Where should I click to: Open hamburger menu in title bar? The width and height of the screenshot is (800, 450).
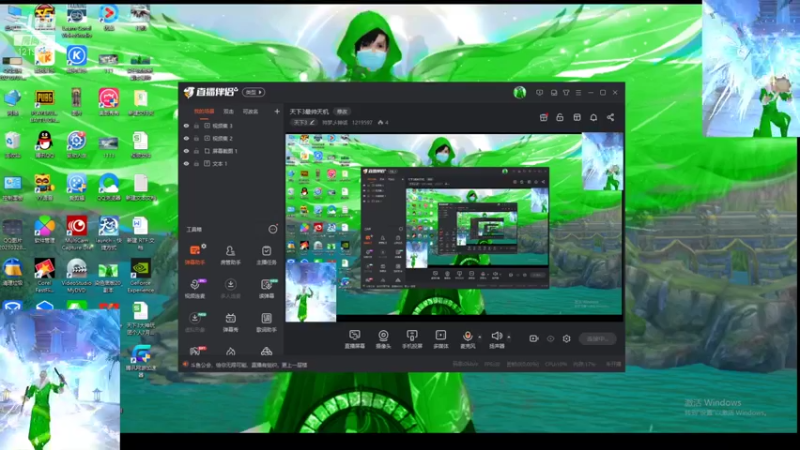click(578, 93)
